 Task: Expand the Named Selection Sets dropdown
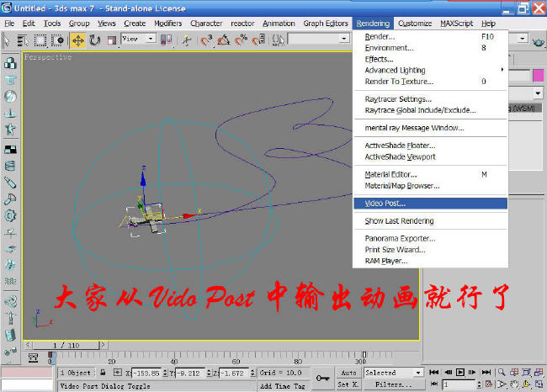(x=344, y=39)
